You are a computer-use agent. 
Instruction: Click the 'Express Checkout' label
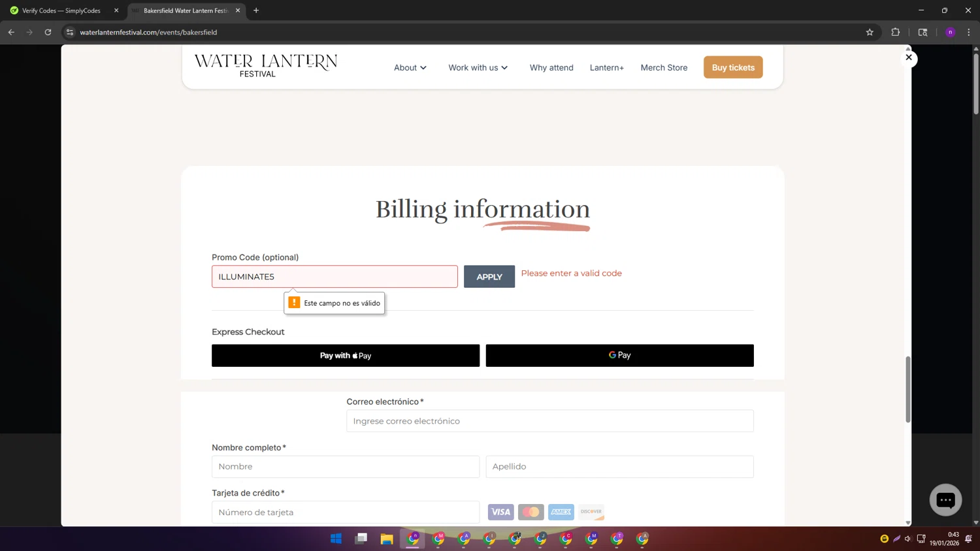(248, 332)
